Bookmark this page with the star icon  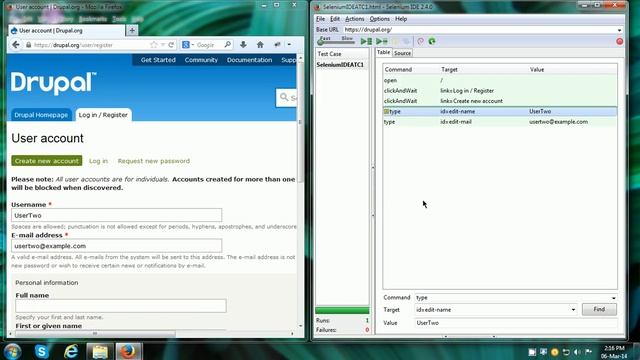tap(153, 45)
